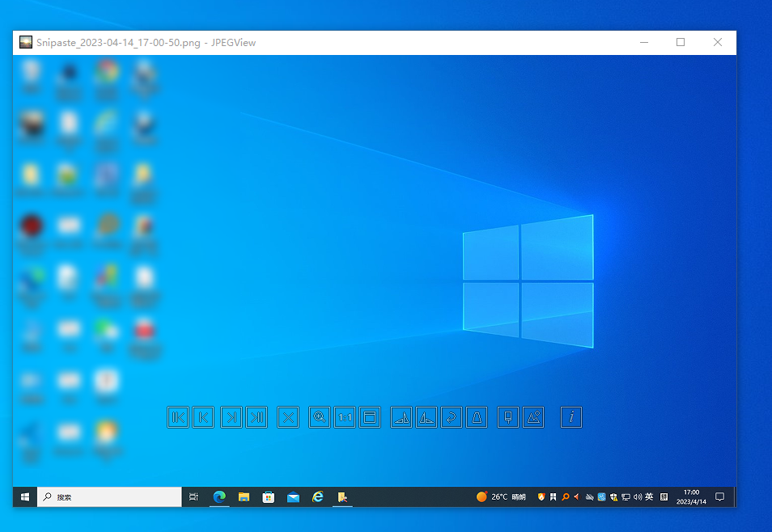Open the perspective correction tool
This screenshot has width=772, height=532.
(477, 417)
